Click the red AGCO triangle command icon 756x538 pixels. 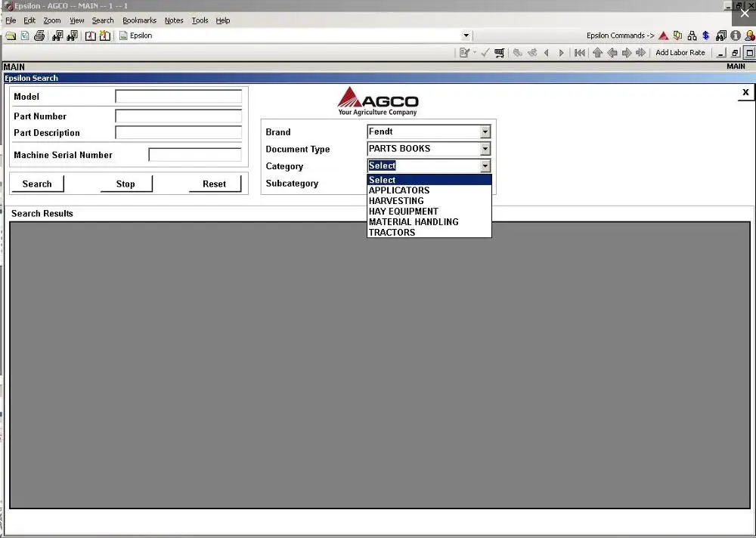(x=664, y=36)
